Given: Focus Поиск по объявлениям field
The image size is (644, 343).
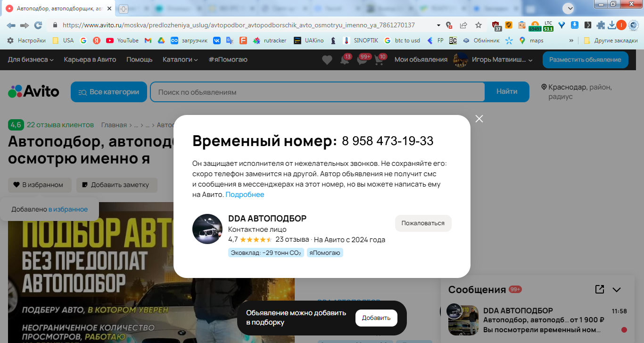Looking at the screenshot, I should pos(317,92).
